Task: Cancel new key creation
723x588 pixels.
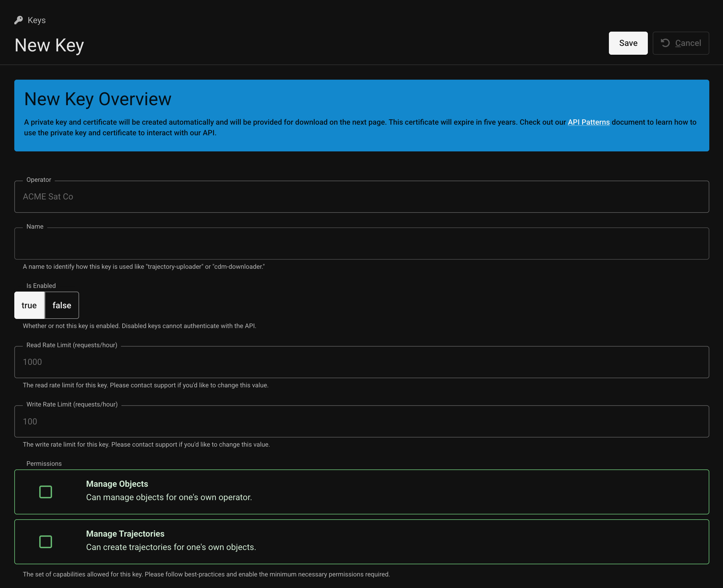Action: tap(681, 43)
